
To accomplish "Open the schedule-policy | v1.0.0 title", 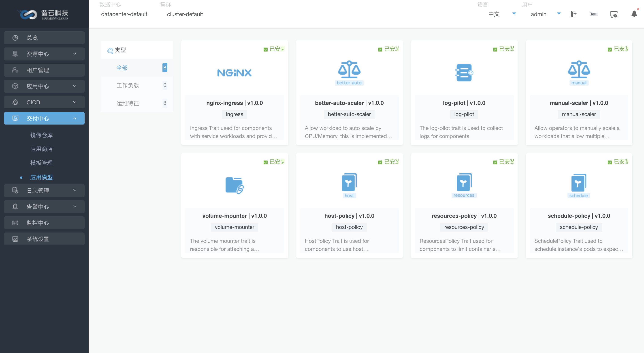I will click(x=579, y=216).
